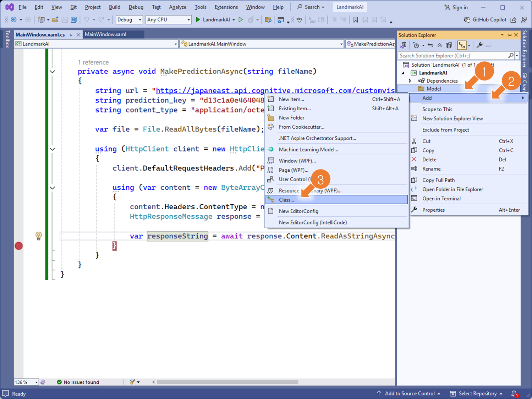Click the code cleanup broom icon
532x399 pixels.
click(132, 382)
